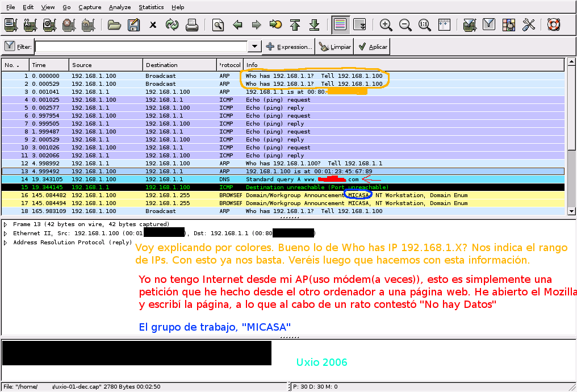Jump to the last packet icon

314,25
